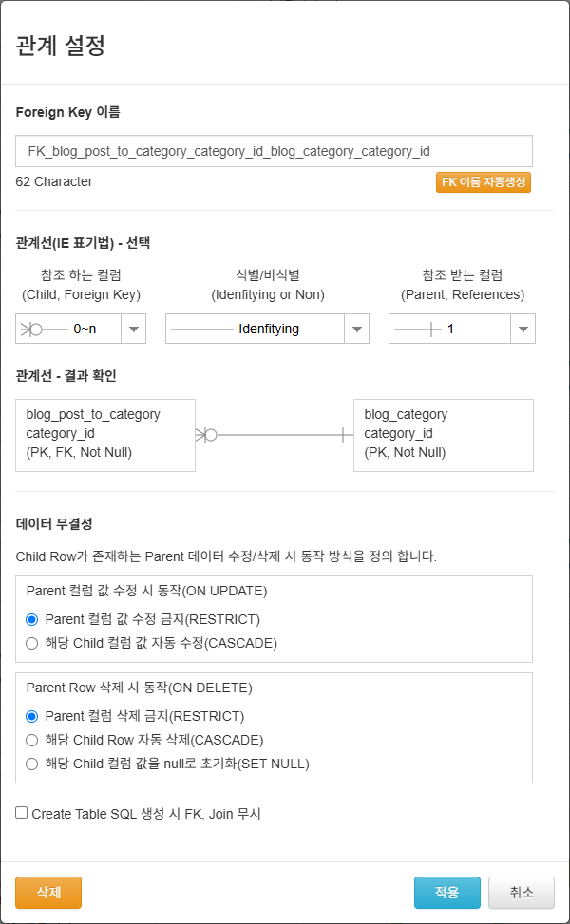Choose ON UPDATE CASCADE radio option
Image resolution: width=570 pixels, height=924 pixels.
32,643
